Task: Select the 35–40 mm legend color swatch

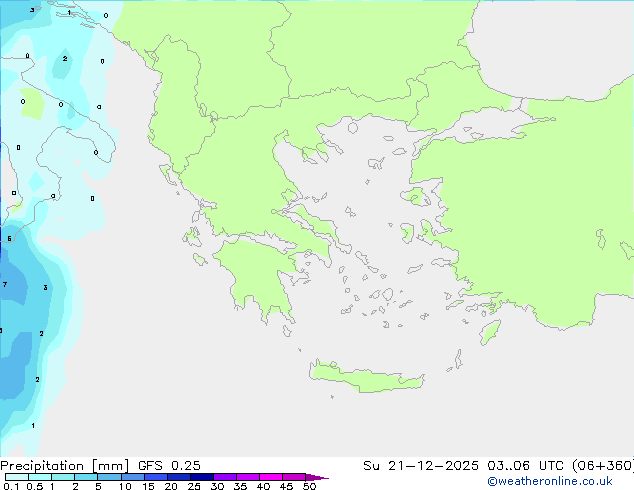Action: (248, 477)
